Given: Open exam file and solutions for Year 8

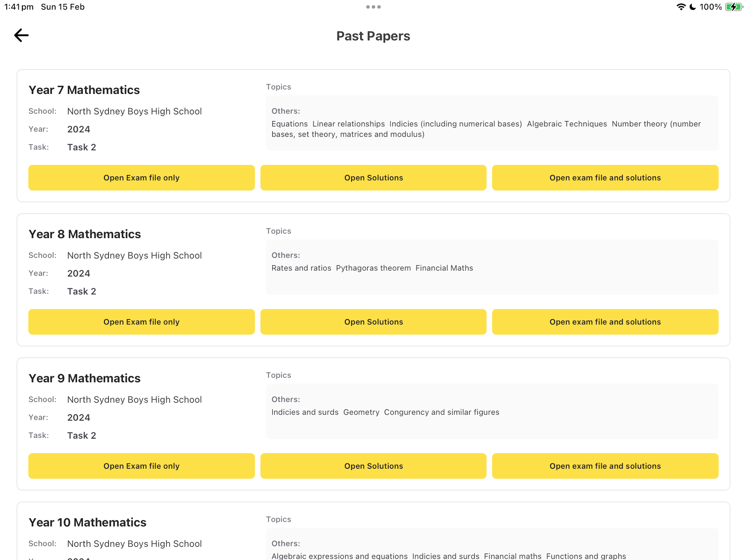Looking at the screenshot, I should coord(605,322).
